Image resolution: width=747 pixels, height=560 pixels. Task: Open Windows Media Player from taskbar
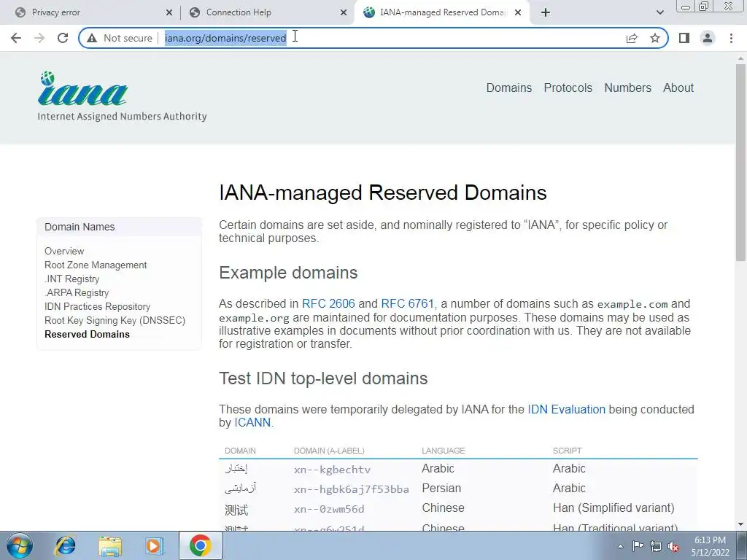155,545
